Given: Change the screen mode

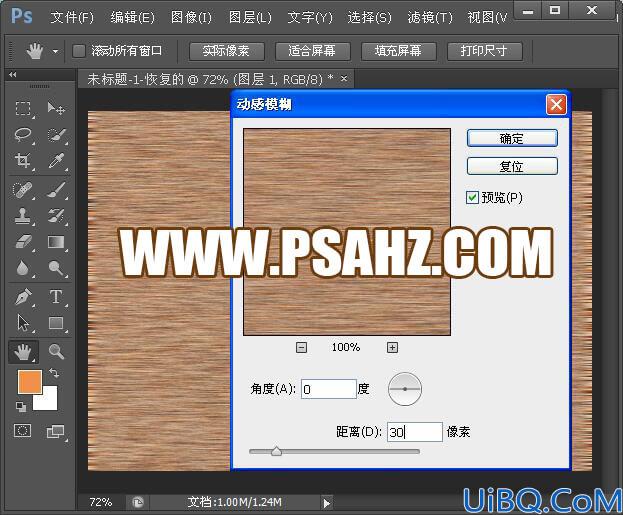Looking at the screenshot, I should (56, 432).
